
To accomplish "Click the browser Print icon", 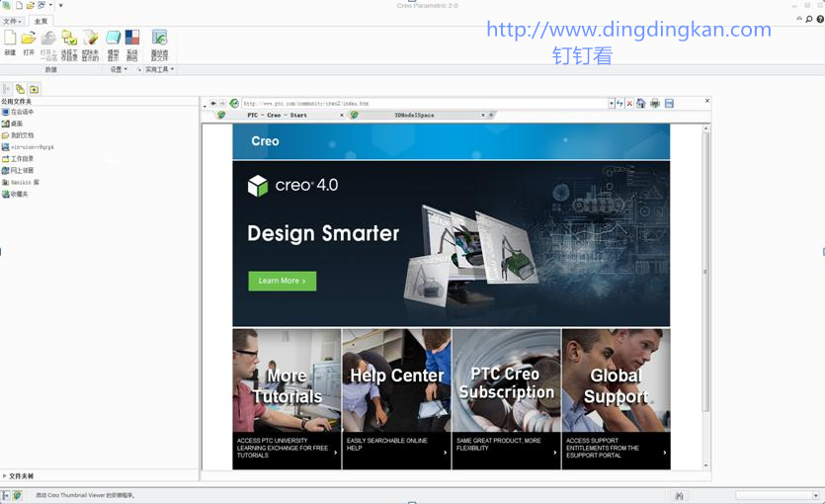I will coord(655,104).
